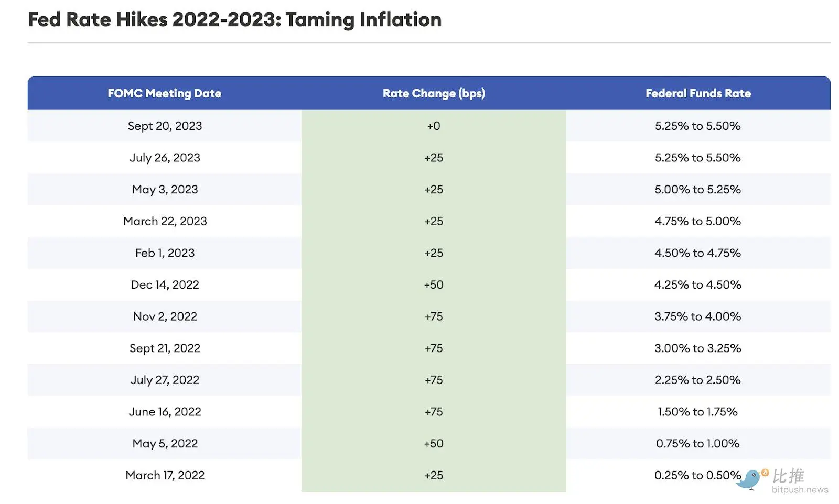Screen dimensions: 839x504
Task: Select the FOMC Meeting Date column header
Action: (165, 93)
